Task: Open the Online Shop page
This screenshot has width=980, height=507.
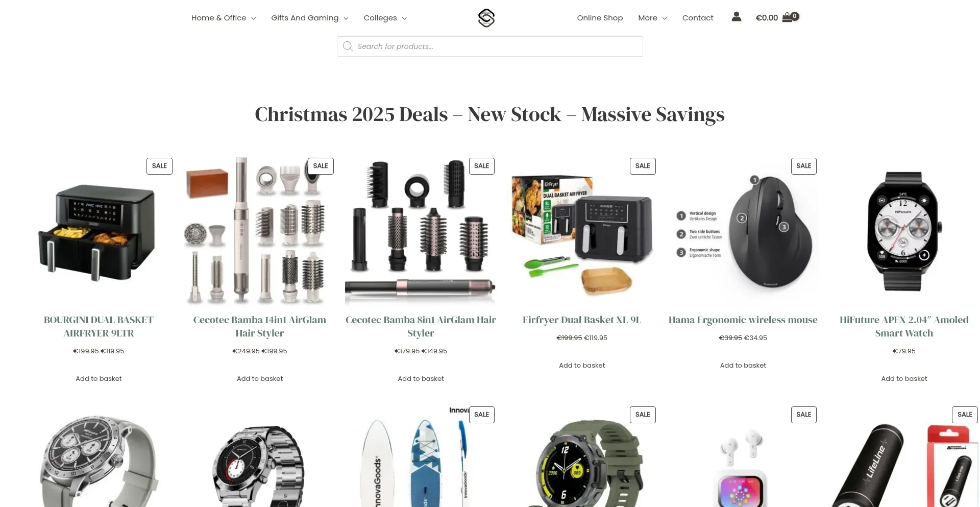Action: [600, 18]
